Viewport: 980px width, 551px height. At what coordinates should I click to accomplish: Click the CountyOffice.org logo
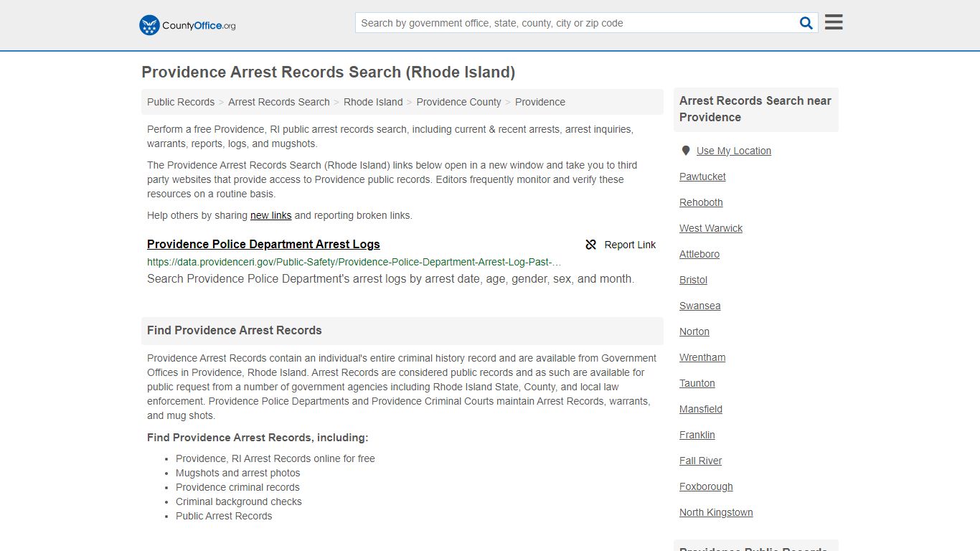(187, 25)
